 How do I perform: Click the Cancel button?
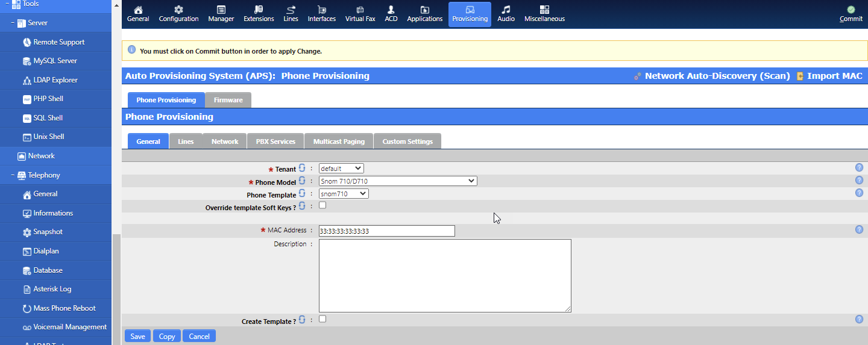pyautogui.click(x=199, y=336)
